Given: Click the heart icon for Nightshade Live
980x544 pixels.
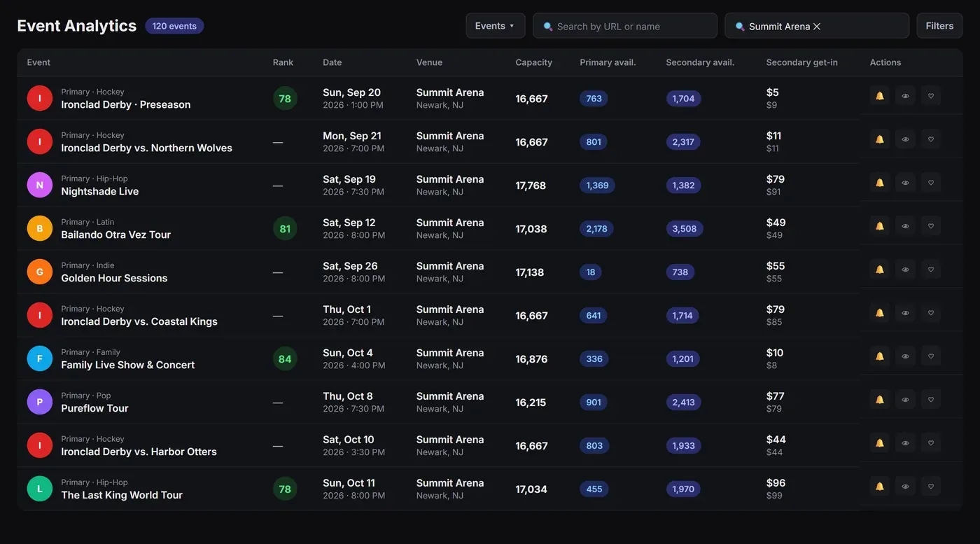Looking at the screenshot, I should (931, 183).
